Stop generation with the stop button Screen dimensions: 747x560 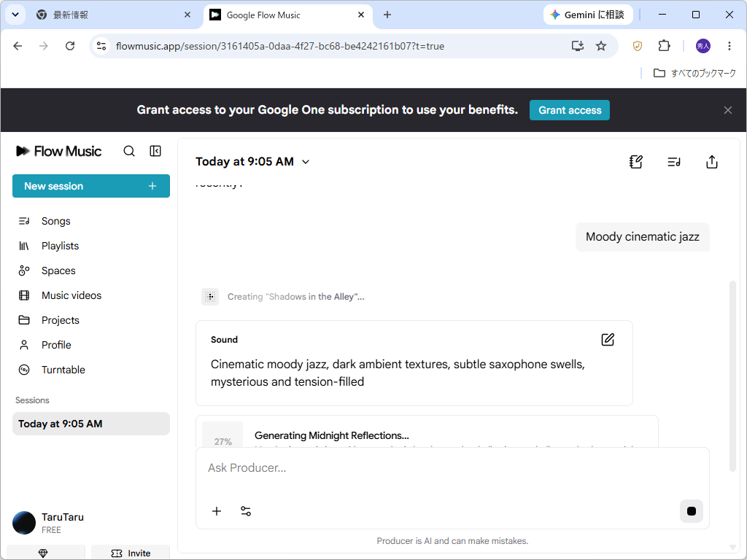point(692,511)
